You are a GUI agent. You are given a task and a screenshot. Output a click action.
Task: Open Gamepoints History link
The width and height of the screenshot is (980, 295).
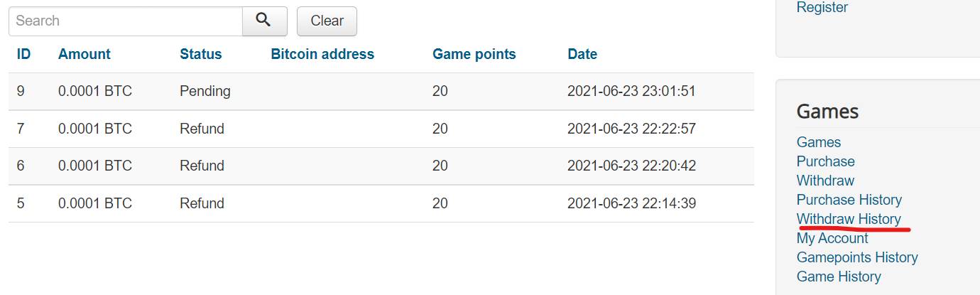(x=857, y=257)
